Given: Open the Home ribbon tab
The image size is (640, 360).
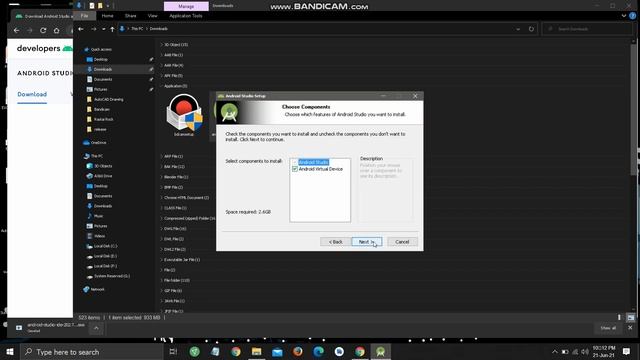Looking at the screenshot, I should point(107,16).
